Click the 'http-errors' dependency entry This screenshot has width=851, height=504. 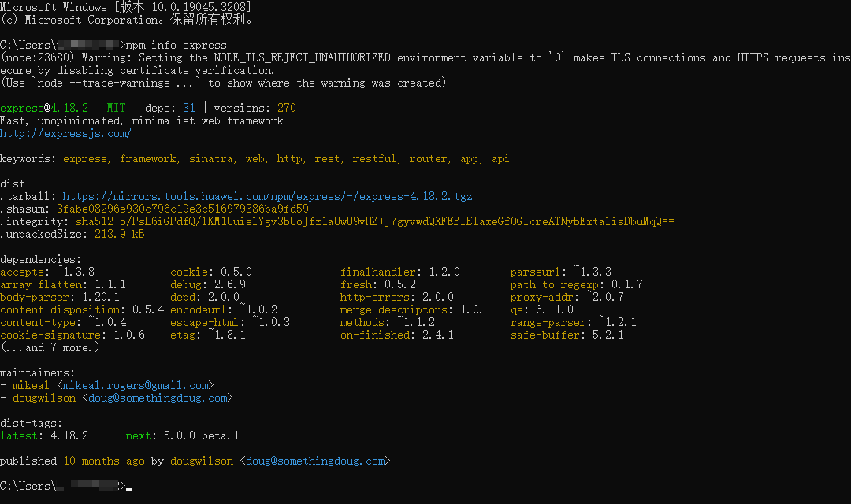coord(396,298)
